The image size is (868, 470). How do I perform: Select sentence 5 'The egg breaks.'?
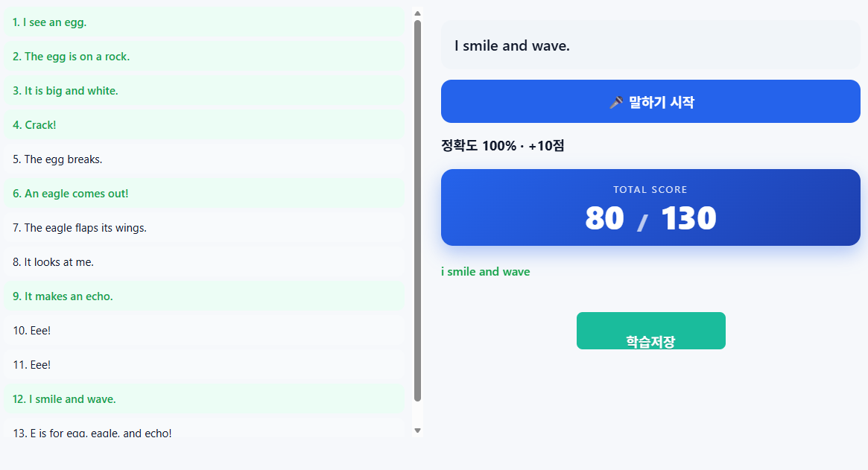pyautogui.click(x=204, y=159)
